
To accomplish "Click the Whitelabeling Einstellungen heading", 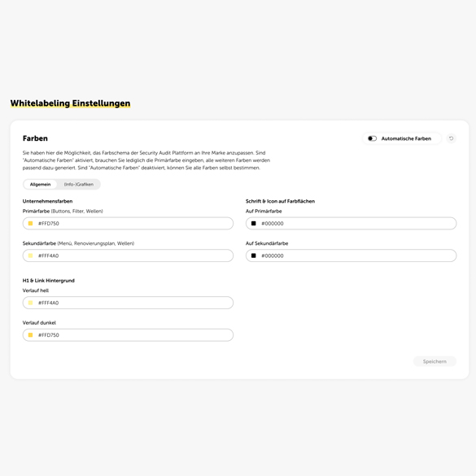I will tap(71, 103).
